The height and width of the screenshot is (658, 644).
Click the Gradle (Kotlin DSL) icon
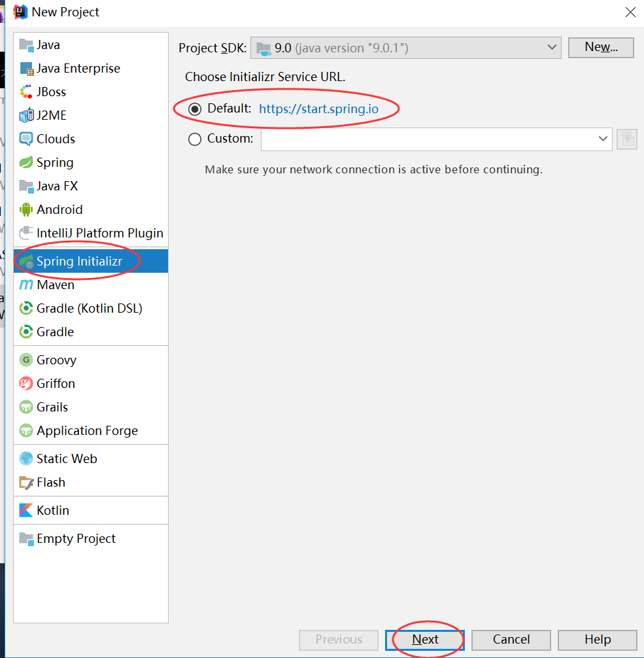point(26,309)
